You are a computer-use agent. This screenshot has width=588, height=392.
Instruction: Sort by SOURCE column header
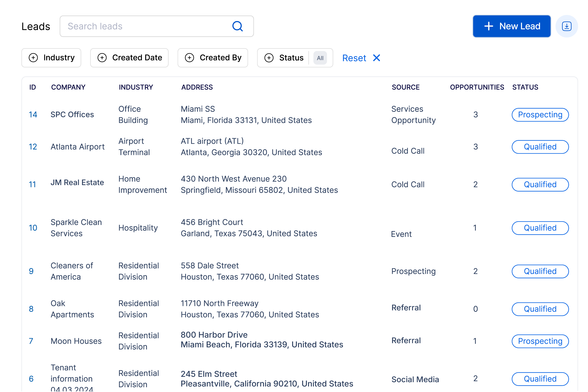[406, 87]
